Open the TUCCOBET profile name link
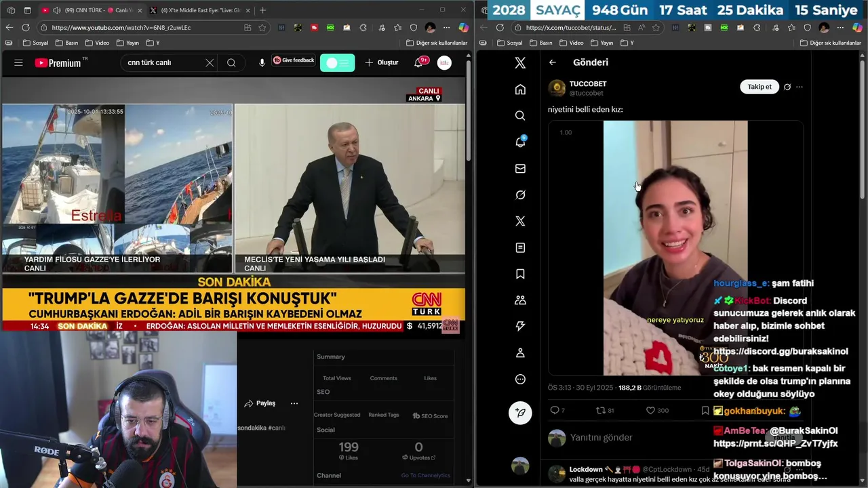The width and height of the screenshot is (868, 488). [588, 84]
